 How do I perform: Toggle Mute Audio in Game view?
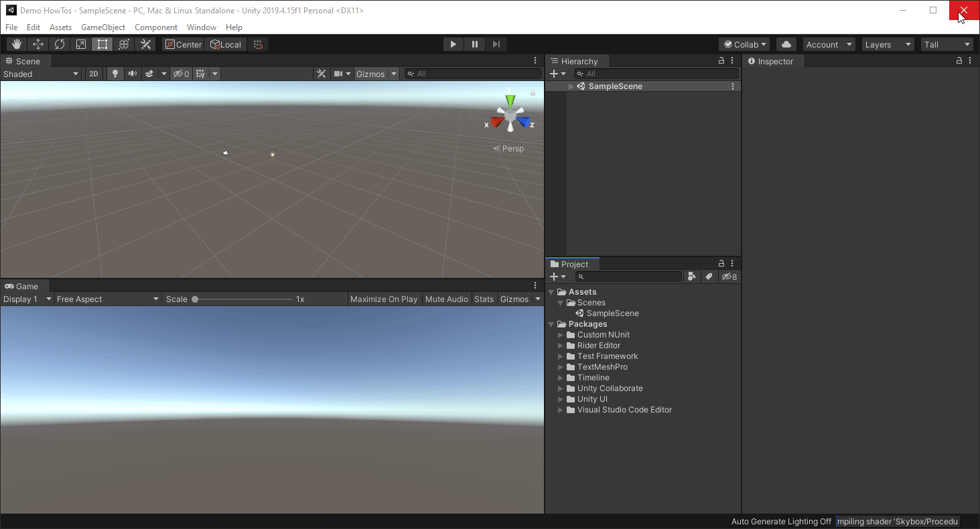pos(447,299)
